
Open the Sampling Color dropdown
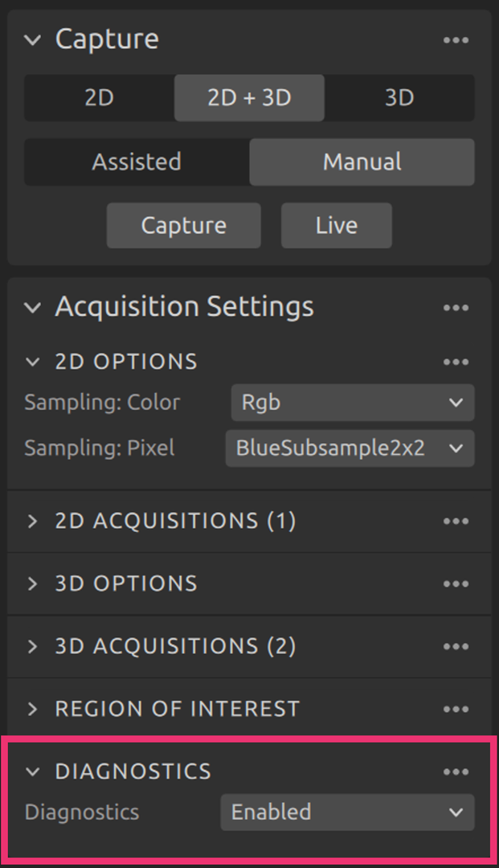coord(353,403)
